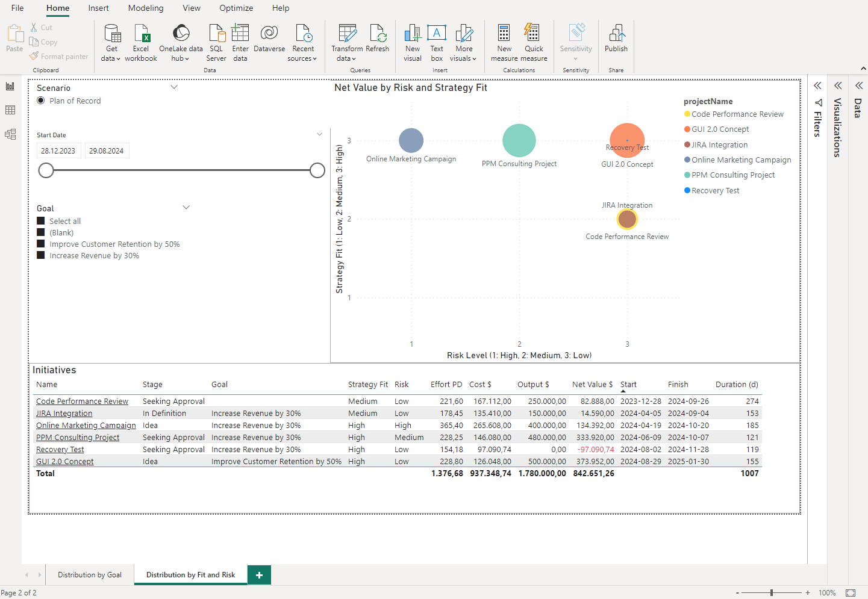Open the Dataverse connector
The image size is (868, 599).
tap(269, 35)
